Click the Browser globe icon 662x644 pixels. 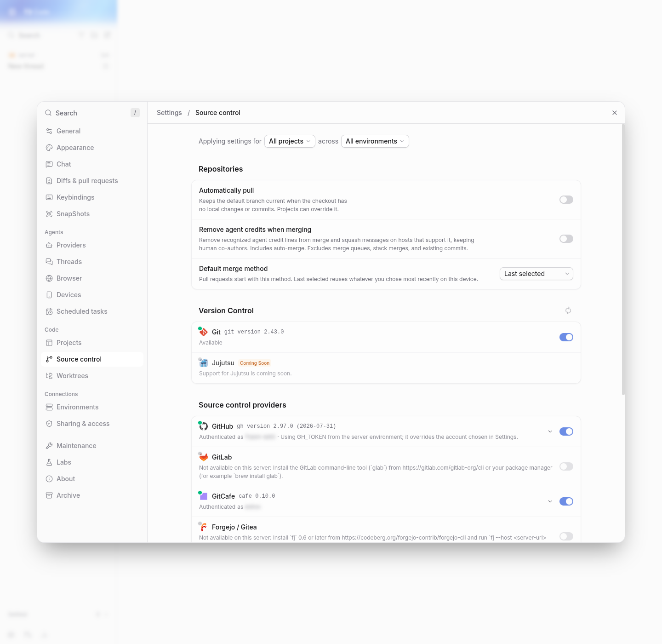pos(49,278)
